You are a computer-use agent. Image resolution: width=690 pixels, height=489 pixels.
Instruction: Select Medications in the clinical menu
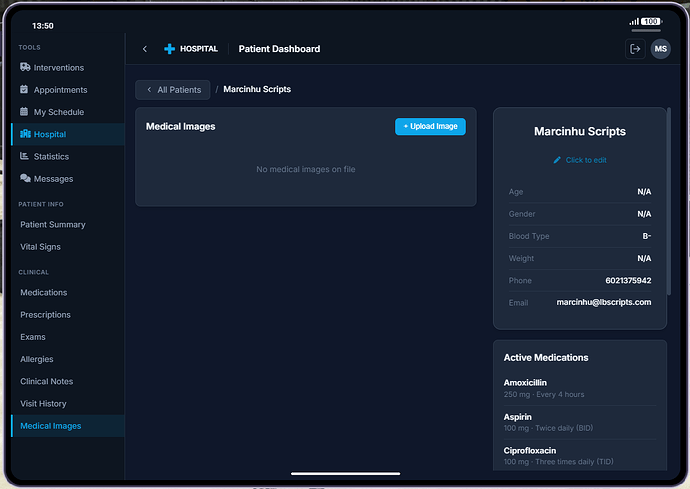click(x=44, y=293)
